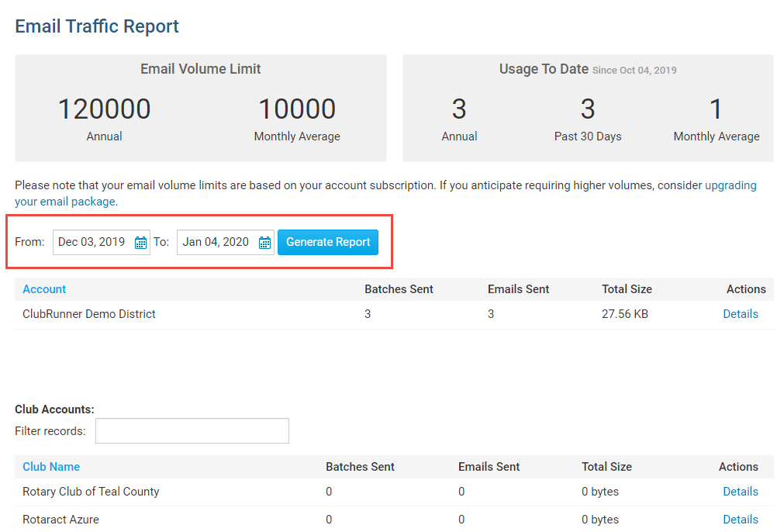
Task: Click the From date field showing Dec 03, 2019
Action: coord(92,242)
